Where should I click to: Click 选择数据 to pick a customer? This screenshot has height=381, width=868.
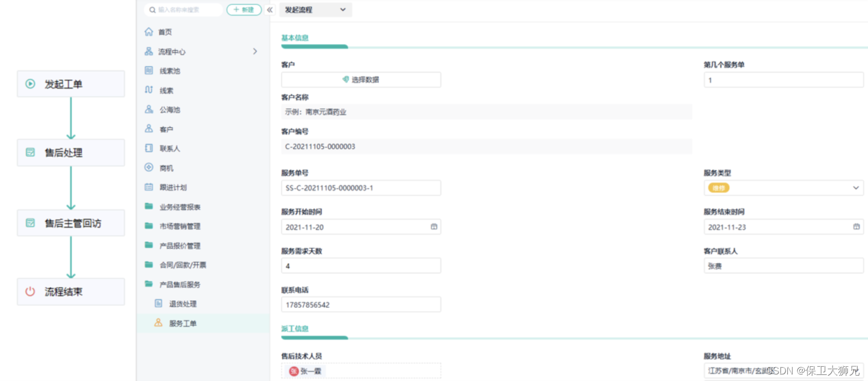361,80
